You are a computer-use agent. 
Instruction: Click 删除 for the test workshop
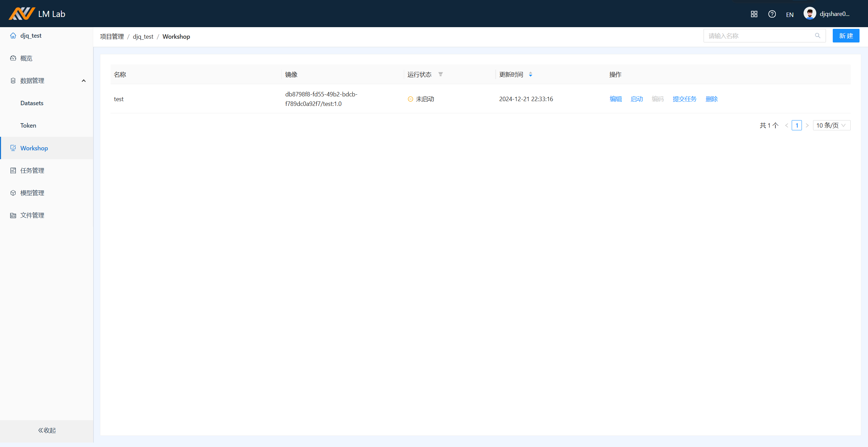pos(712,99)
